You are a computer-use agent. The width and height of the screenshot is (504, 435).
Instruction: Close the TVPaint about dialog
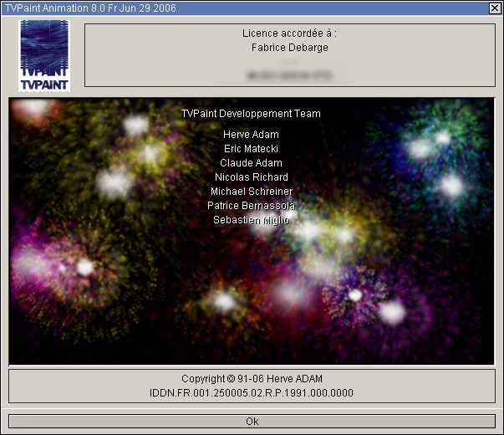tap(495, 8)
